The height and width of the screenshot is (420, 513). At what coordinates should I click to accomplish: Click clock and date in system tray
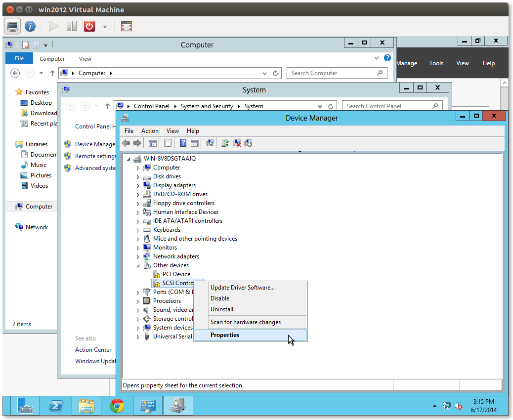[x=484, y=406]
